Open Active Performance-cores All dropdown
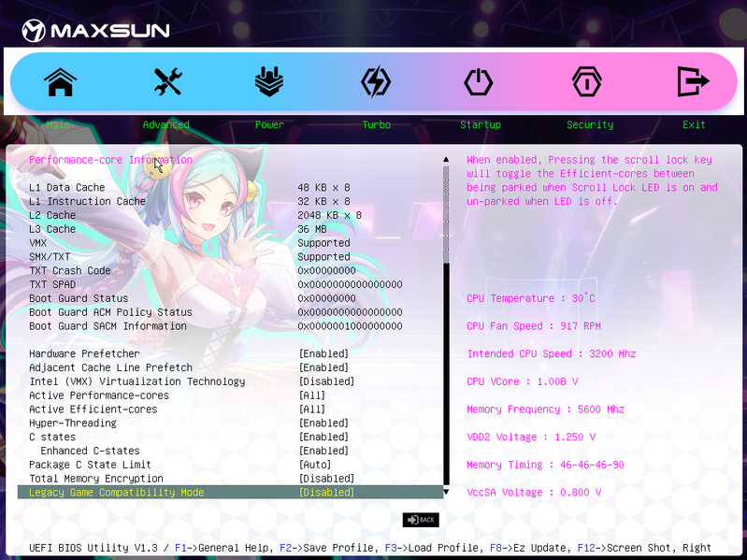Image resolution: width=747 pixels, height=560 pixels. 312,395
